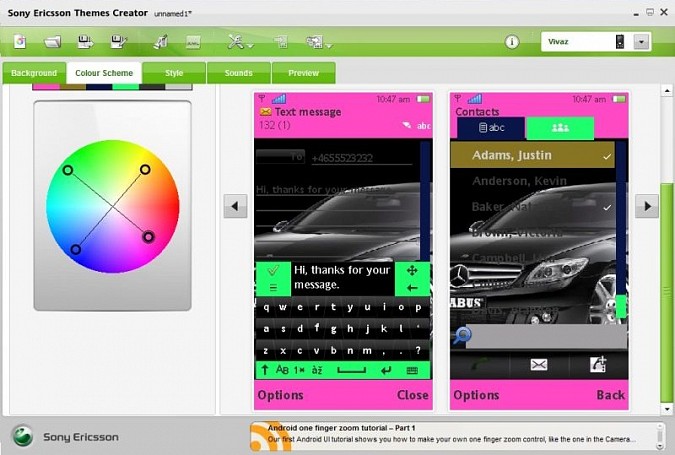The width and height of the screenshot is (675, 455).
Task: Select the Colour Scheme tab
Action: pos(104,73)
